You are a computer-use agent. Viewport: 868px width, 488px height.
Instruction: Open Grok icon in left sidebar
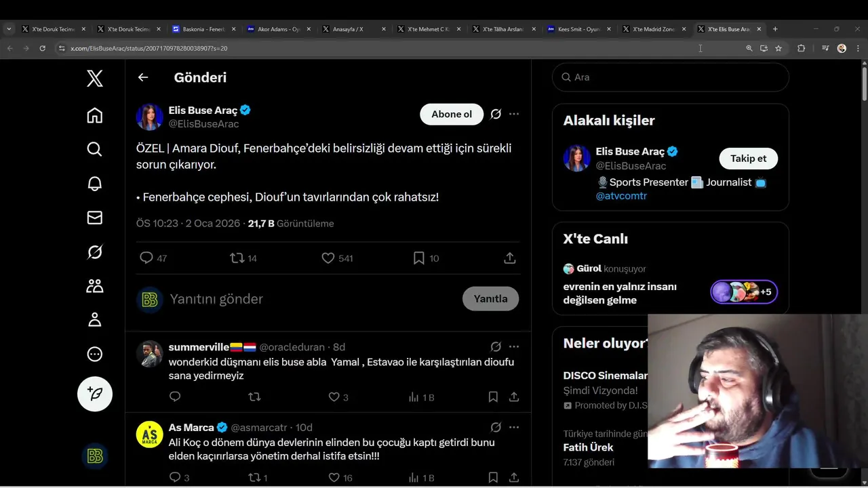tap(95, 252)
